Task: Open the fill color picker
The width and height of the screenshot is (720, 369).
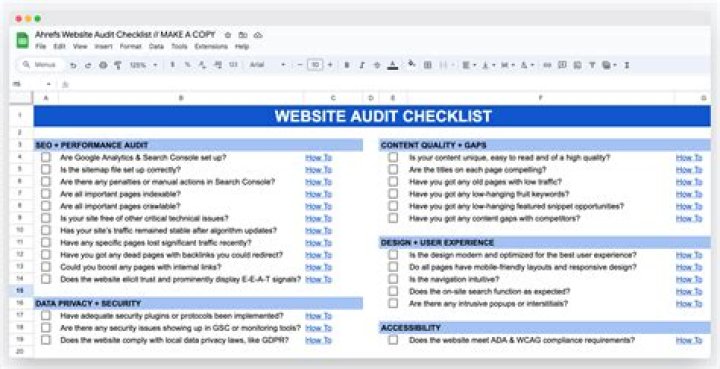Action: coord(411,64)
